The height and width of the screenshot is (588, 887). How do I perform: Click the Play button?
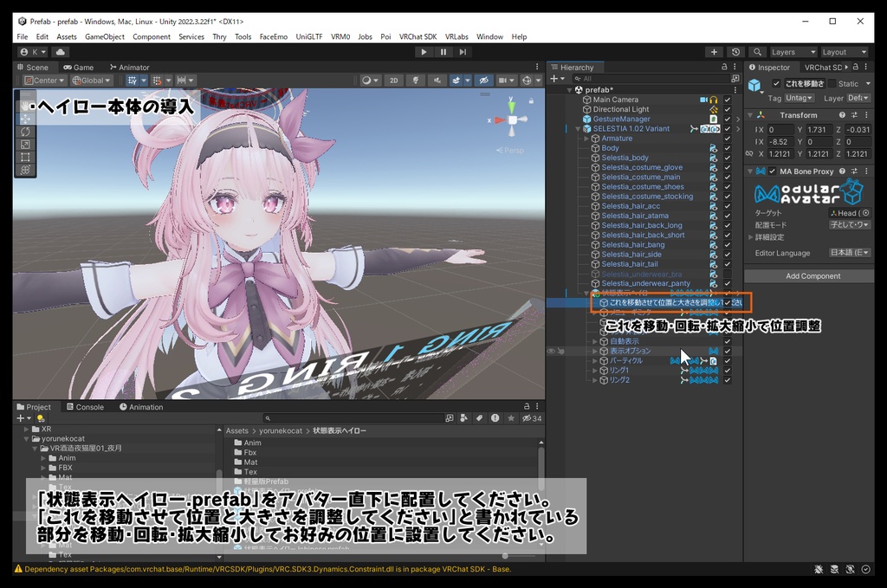click(x=424, y=52)
